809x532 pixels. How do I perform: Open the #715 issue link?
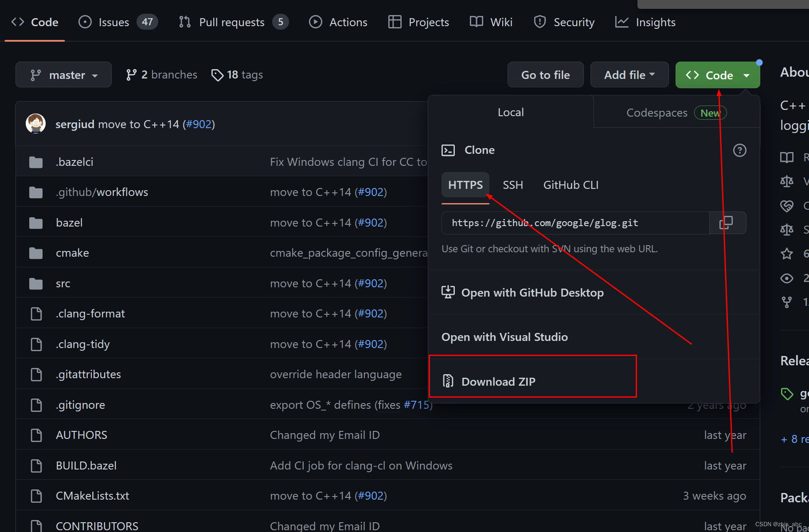tap(417, 405)
